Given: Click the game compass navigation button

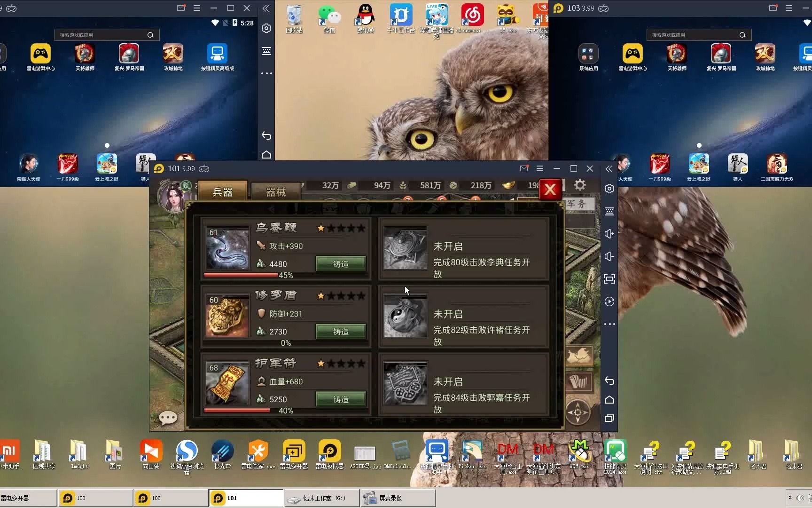Looking at the screenshot, I should point(578,413).
